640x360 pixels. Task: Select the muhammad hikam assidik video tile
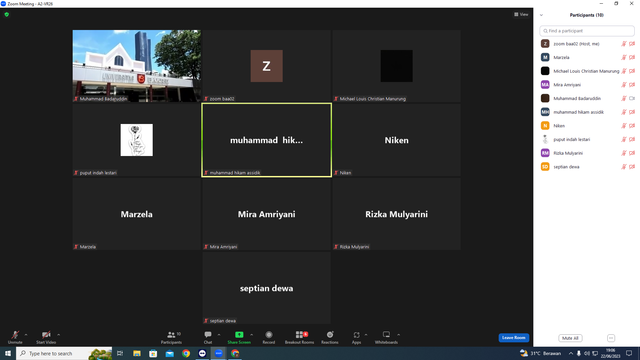[x=267, y=140]
